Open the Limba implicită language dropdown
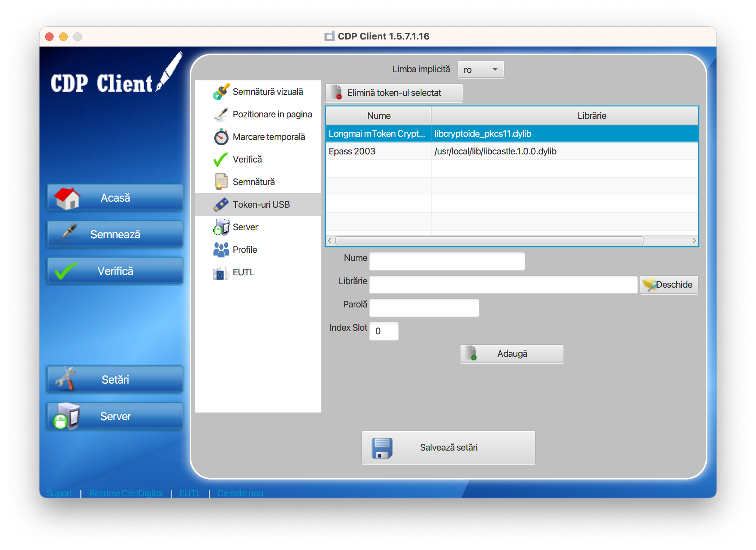 coord(480,69)
